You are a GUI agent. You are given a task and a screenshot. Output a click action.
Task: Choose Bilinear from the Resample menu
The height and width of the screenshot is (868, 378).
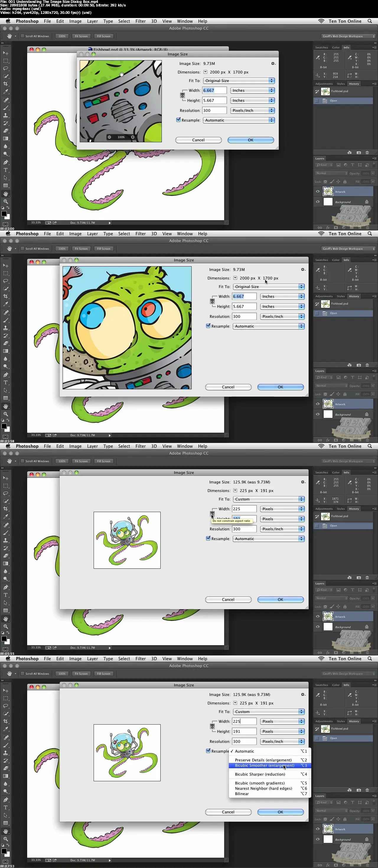[x=270, y=794]
